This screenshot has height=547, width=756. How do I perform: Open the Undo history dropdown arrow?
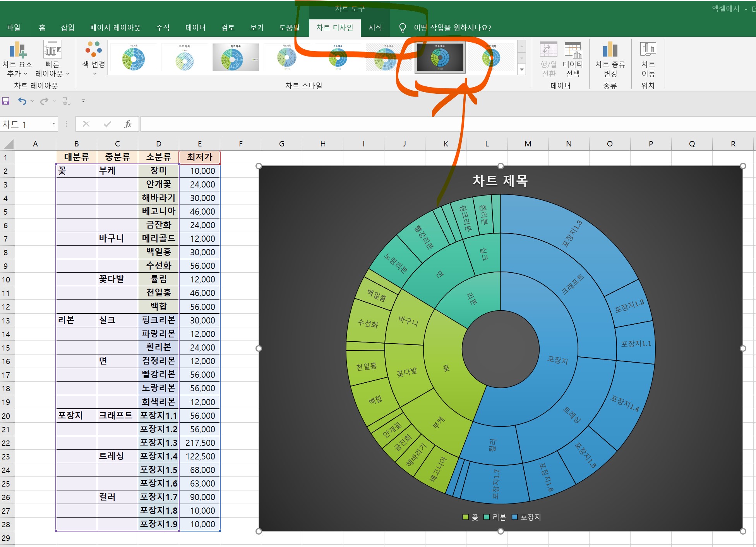[x=32, y=101]
